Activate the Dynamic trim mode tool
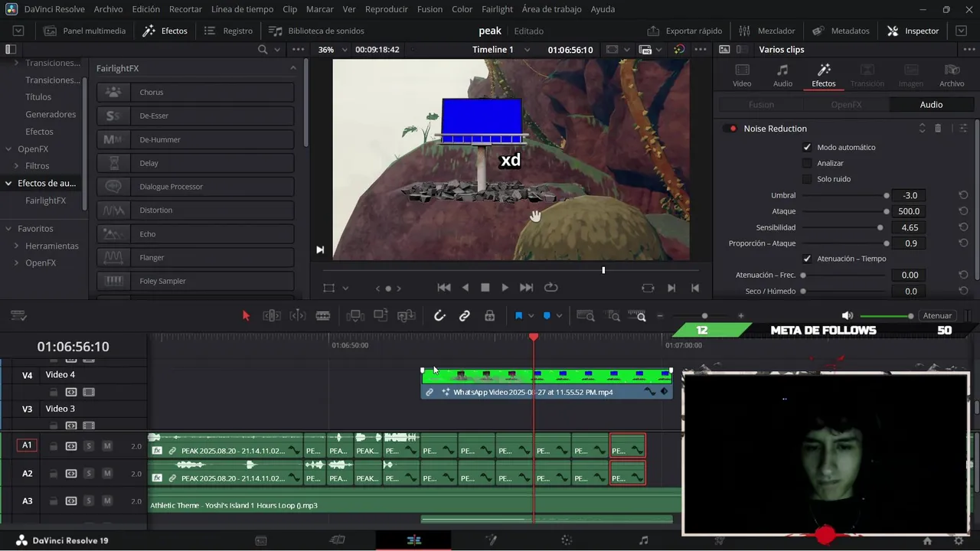Screen dimensions: 980x551 [297, 315]
